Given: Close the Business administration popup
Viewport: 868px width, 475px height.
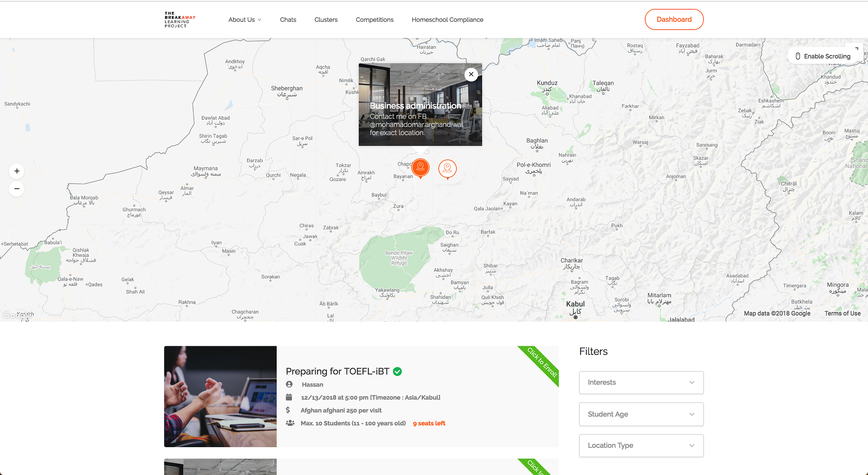Looking at the screenshot, I should (471, 75).
